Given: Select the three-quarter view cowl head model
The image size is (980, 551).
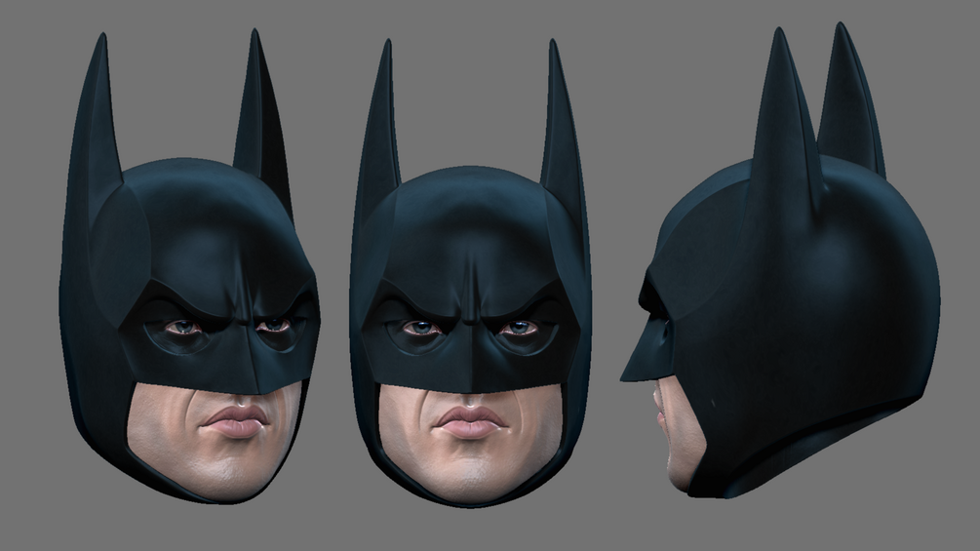Looking at the screenshot, I should [x=189, y=268].
